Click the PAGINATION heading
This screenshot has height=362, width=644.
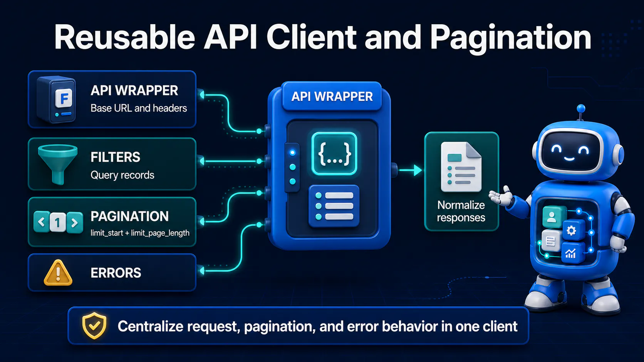[x=129, y=216]
